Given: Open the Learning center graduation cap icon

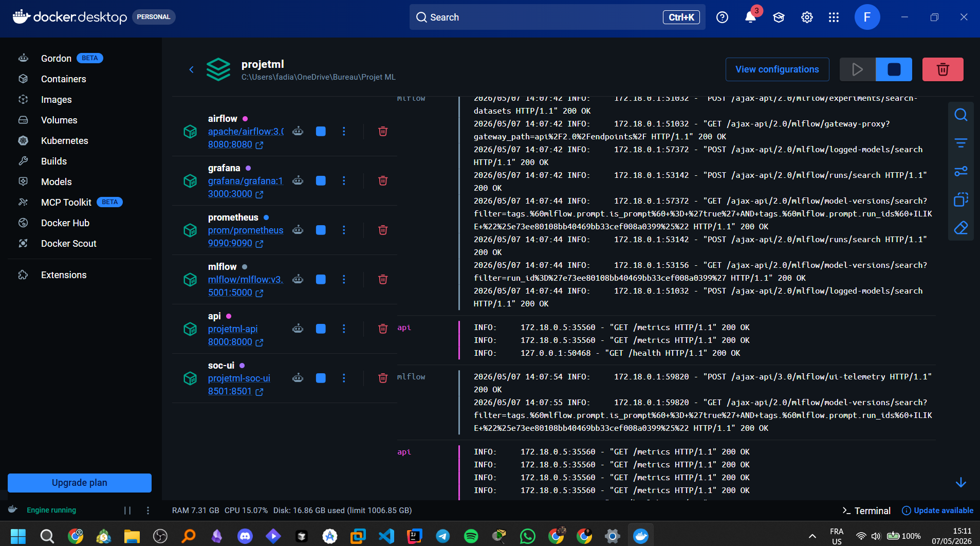Looking at the screenshot, I should [x=779, y=17].
